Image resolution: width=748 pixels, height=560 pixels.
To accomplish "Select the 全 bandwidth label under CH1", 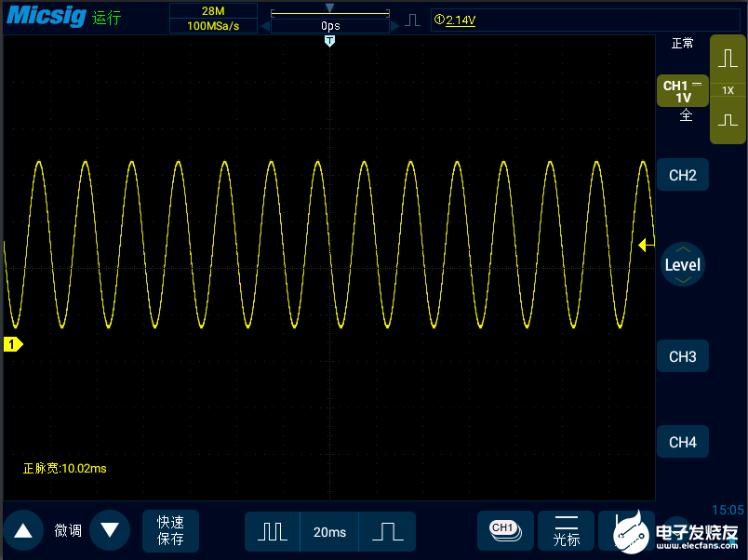I will [x=686, y=115].
